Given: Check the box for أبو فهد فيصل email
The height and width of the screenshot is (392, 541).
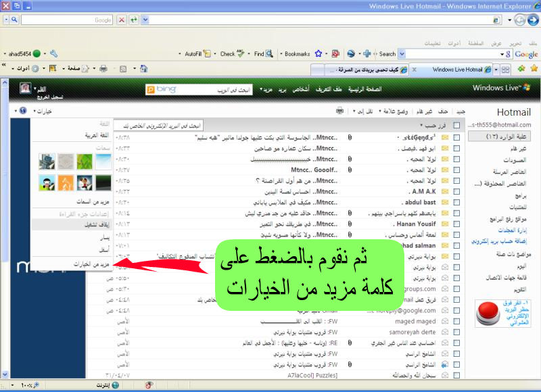Looking at the screenshot, I should [x=456, y=148].
